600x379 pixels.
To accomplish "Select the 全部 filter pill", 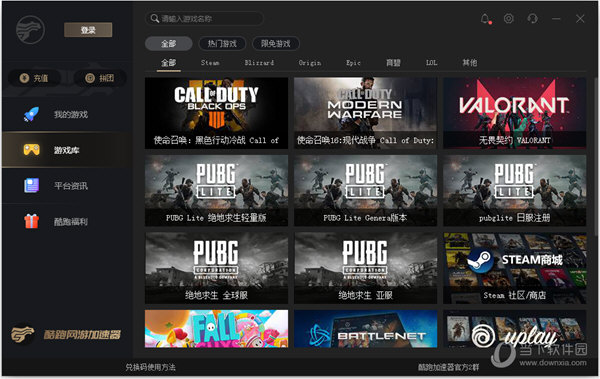I will pos(168,44).
